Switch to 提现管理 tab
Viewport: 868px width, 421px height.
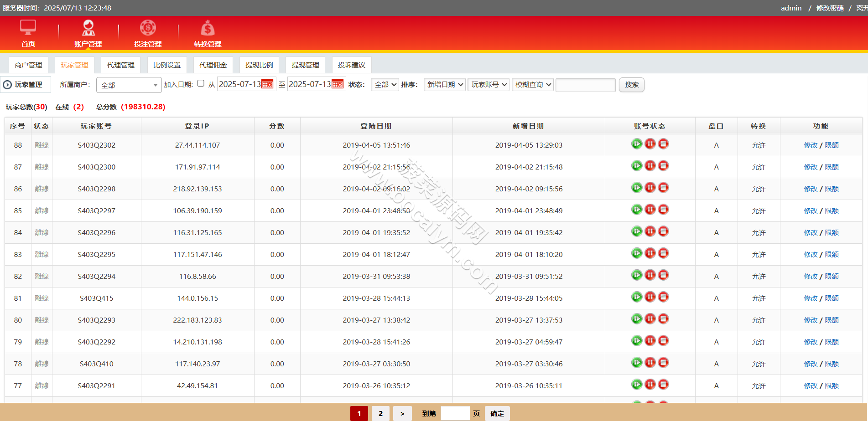(x=306, y=65)
